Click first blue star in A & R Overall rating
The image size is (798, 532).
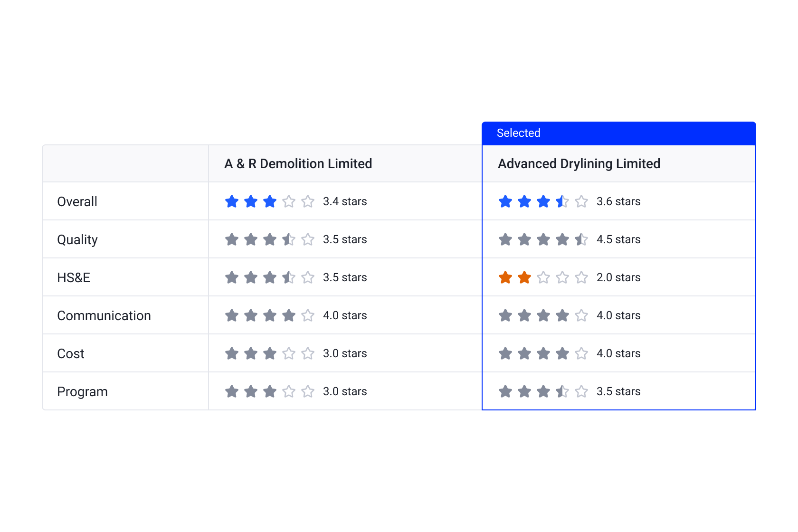[x=232, y=201]
